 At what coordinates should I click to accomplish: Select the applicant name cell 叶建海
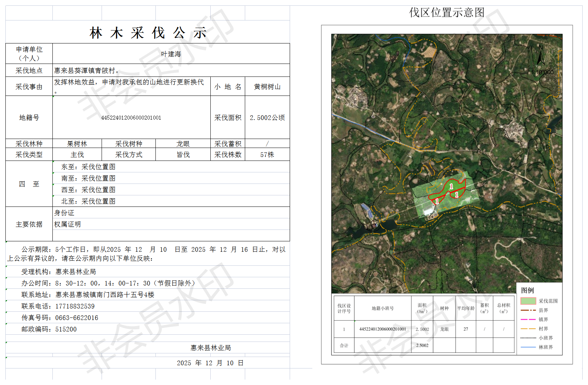tap(171, 54)
